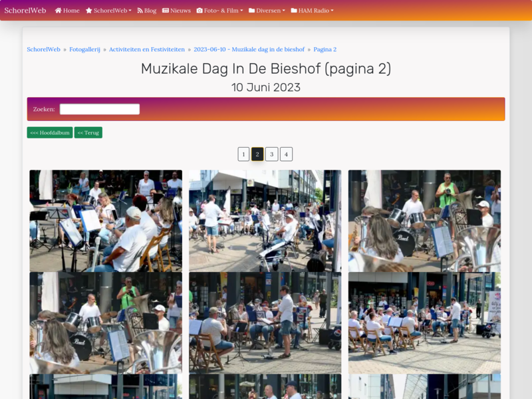
Task: Click the folder icon beside HAM Radio
Action: (x=294, y=11)
